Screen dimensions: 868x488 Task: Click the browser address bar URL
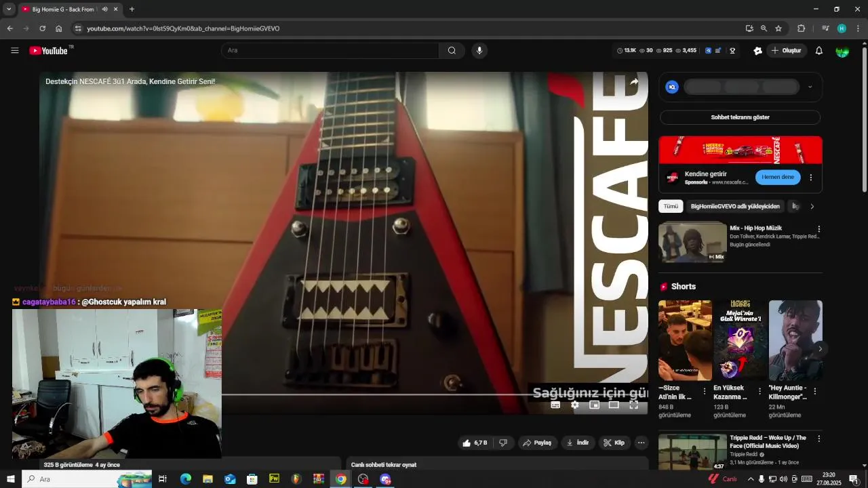click(183, 28)
